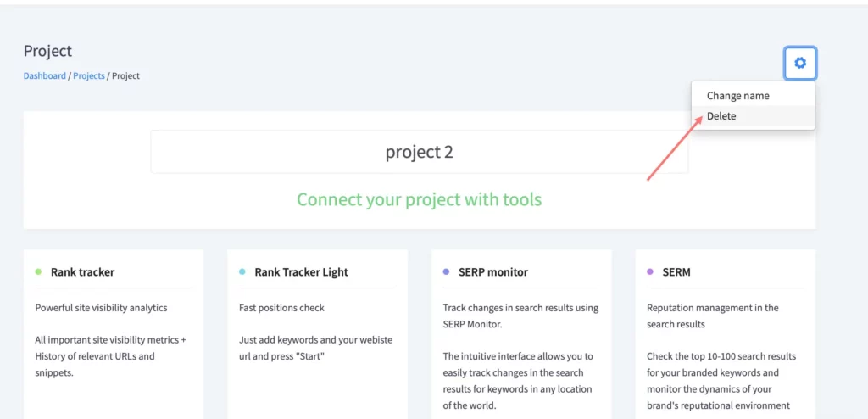Click the purple dot beside SERM
The width and height of the screenshot is (868, 419).
(x=650, y=272)
